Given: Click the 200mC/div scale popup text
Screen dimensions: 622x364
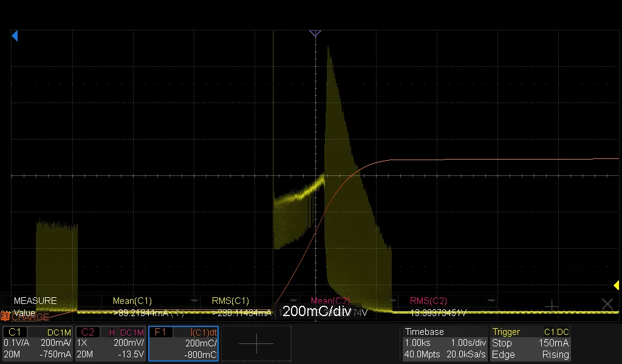Looking at the screenshot, I should [x=316, y=311].
